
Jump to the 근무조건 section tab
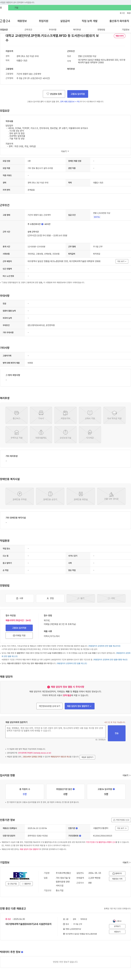point(28,30)
